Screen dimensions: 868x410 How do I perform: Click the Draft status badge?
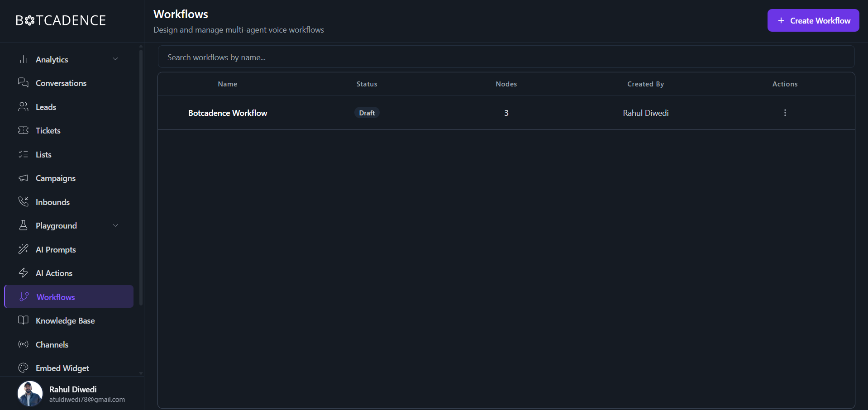coord(367,113)
